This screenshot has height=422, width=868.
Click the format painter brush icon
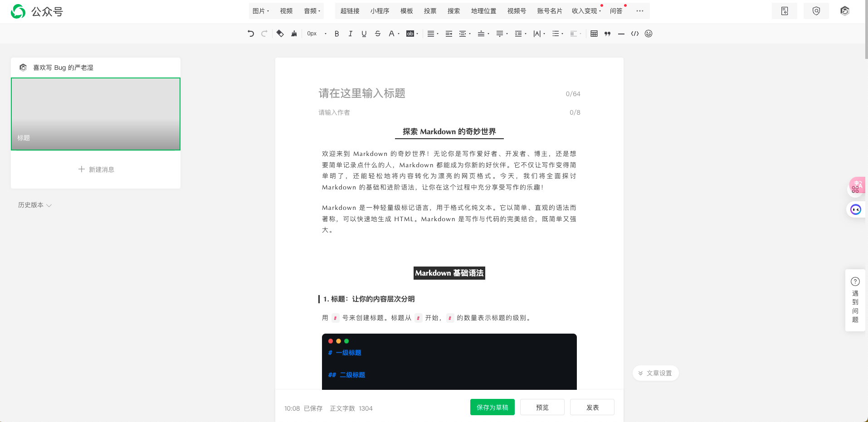(x=294, y=34)
